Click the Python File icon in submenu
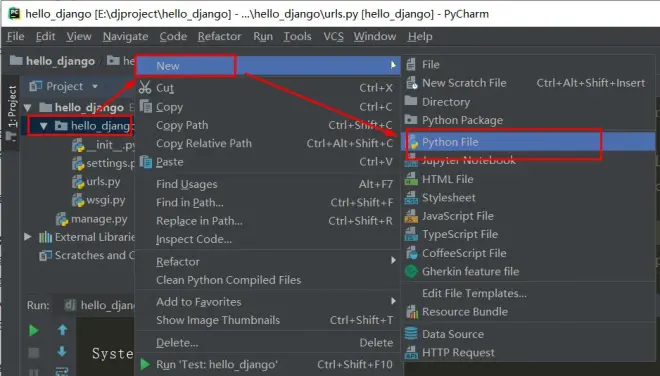Viewport: 660px width, 376px height. [412, 142]
